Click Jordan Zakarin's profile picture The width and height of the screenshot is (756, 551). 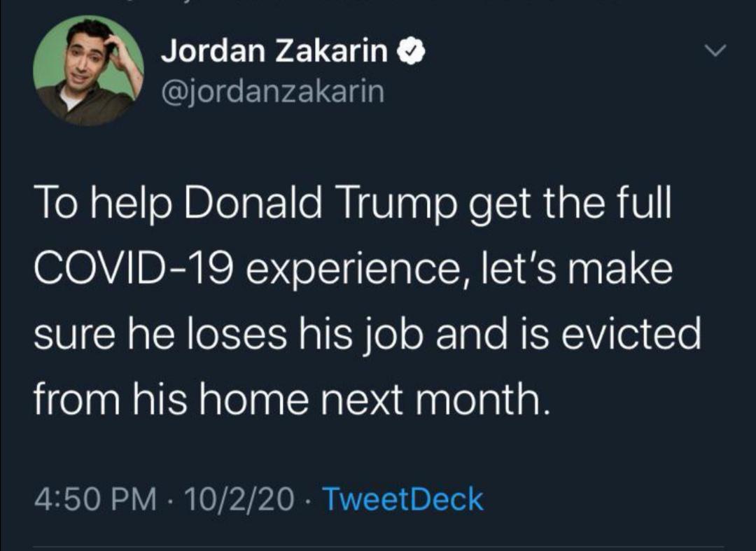pyautogui.click(x=87, y=70)
